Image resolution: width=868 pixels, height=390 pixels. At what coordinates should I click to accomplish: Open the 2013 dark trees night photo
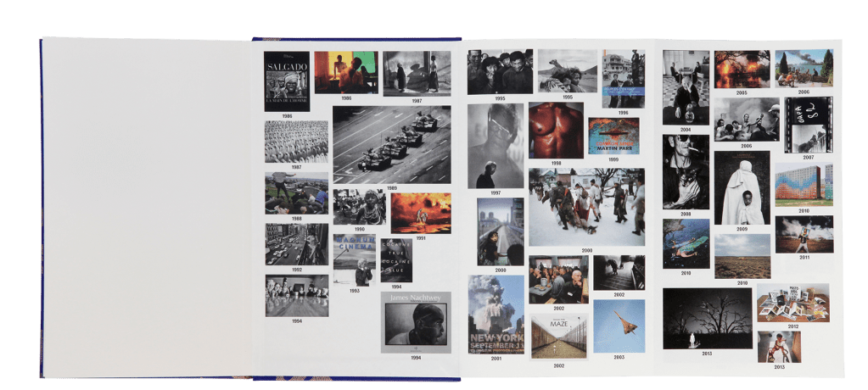point(707,318)
